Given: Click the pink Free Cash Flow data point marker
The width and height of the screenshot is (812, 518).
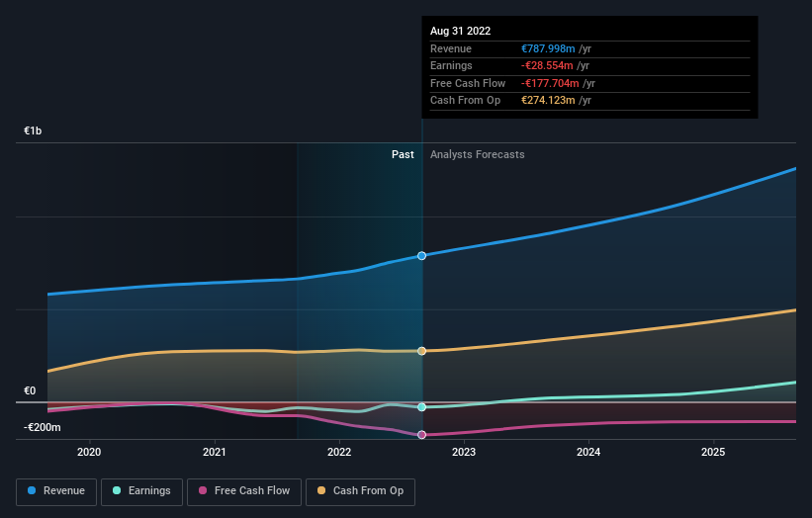Looking at the screenshot, I should [421, 435].
